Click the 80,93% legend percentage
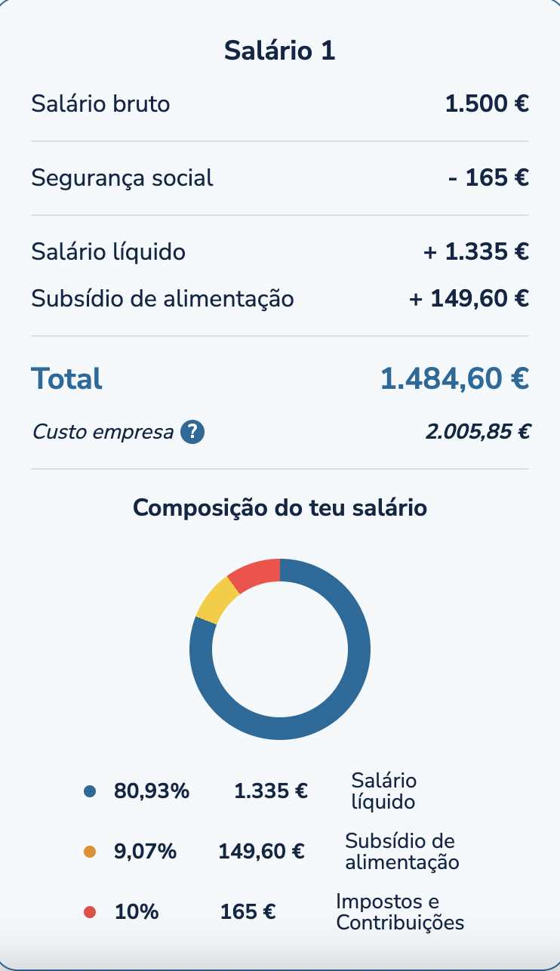The height and width of the screenshot is (971, 560). click(152, 791)
